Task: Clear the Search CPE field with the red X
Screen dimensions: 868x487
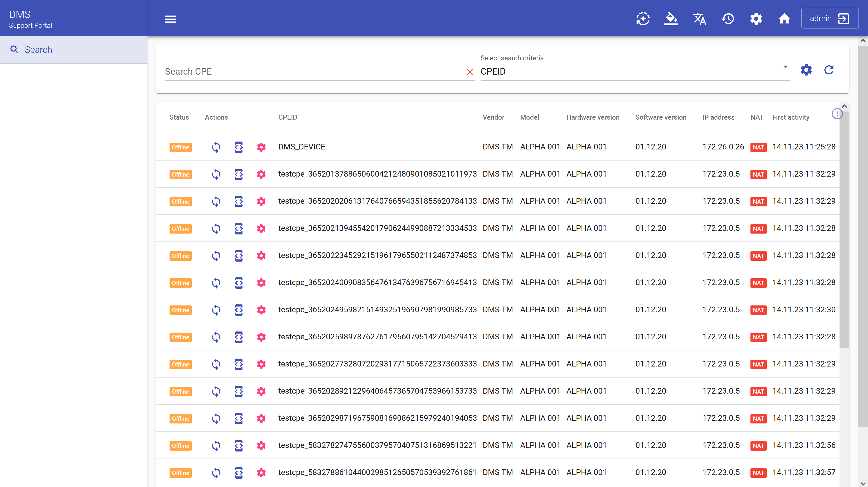Action: [x=469, y=72]
